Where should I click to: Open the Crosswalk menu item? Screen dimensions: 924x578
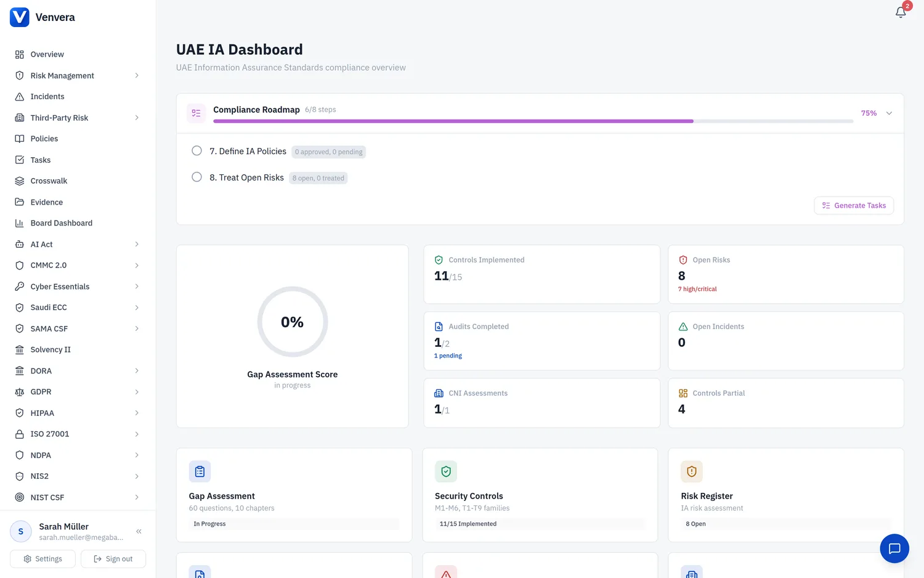[78, 181]
